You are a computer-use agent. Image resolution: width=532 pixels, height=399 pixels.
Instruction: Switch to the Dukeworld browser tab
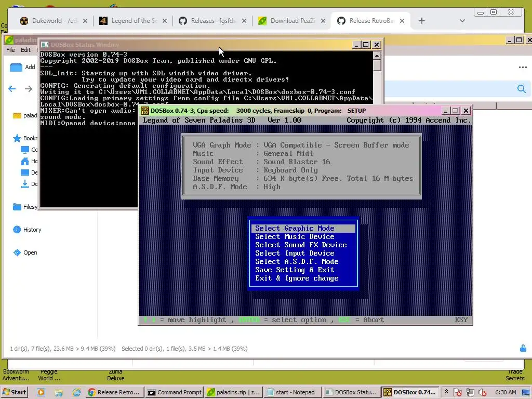[54, 21]
